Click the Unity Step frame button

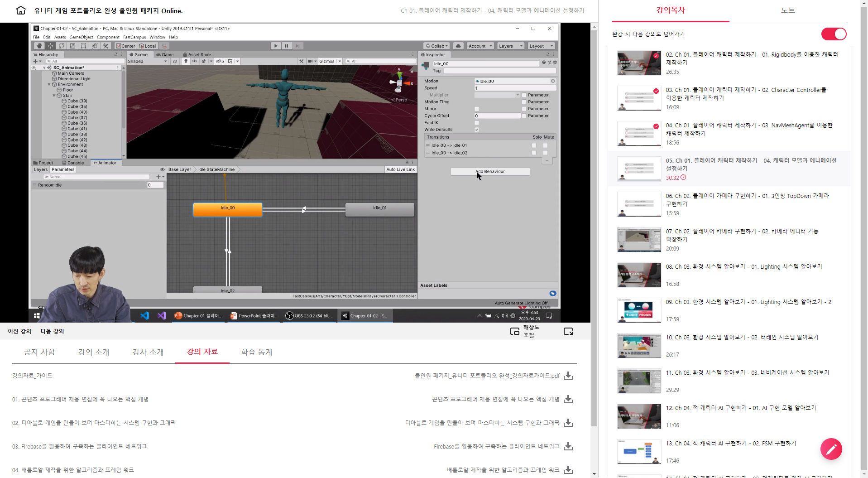click(297, 46)
